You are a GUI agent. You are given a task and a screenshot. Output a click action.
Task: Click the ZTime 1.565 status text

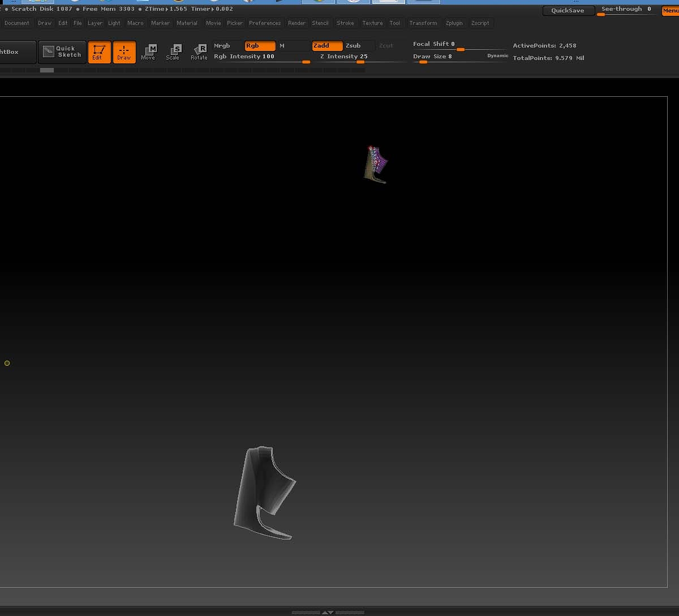click(166, 9)
